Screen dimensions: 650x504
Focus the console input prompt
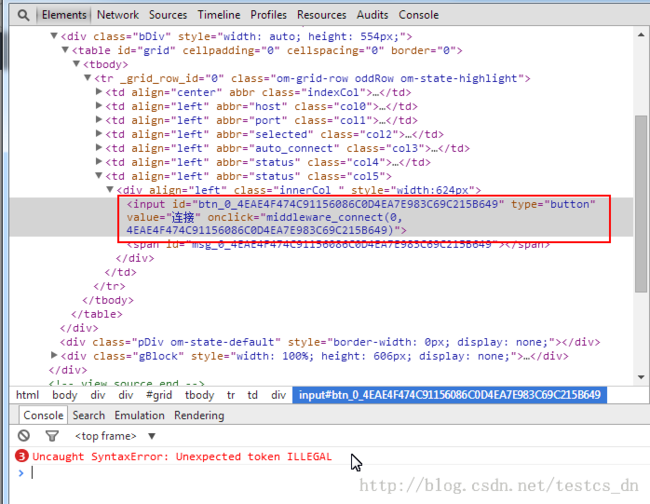332,472
